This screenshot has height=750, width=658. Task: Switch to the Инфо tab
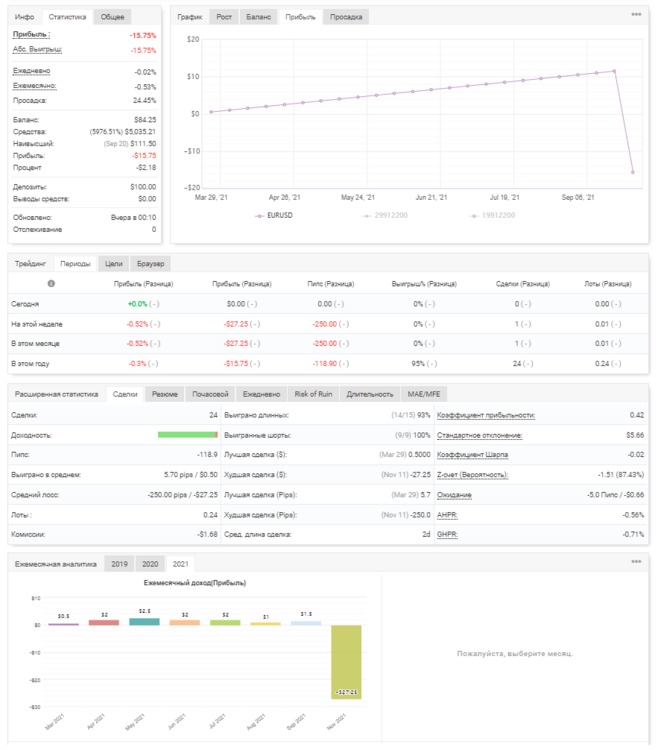coord(24,17)
